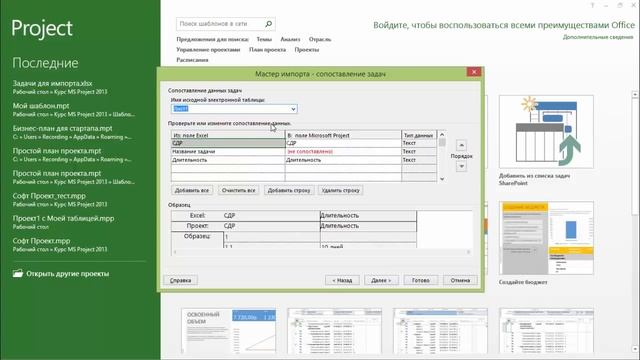Image resolution: width=640 pixels, height=360 pixels.
Task: Finish the wizard with Готово
Action: pyautogui.click(x=420, y=280)
